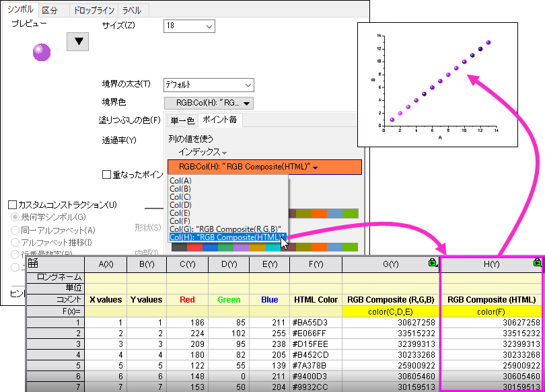Click the purple sphere symbol preview

42,52
